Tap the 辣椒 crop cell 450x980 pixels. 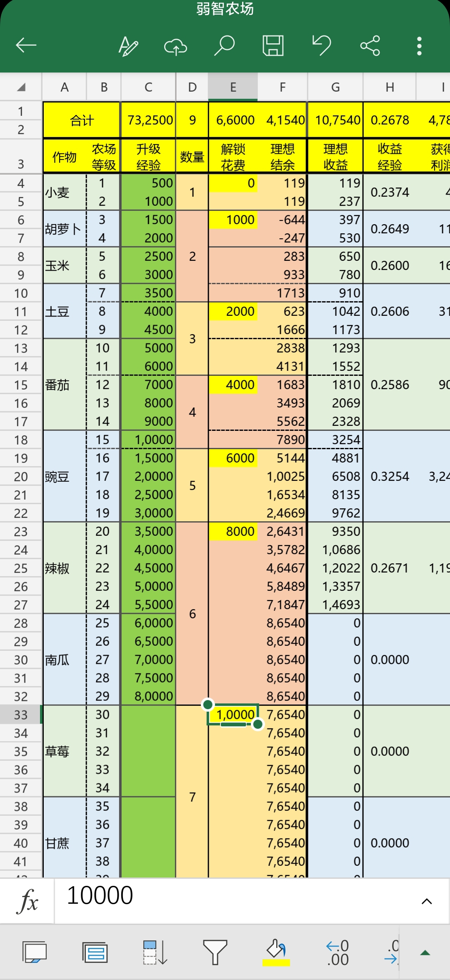point(65,568)
